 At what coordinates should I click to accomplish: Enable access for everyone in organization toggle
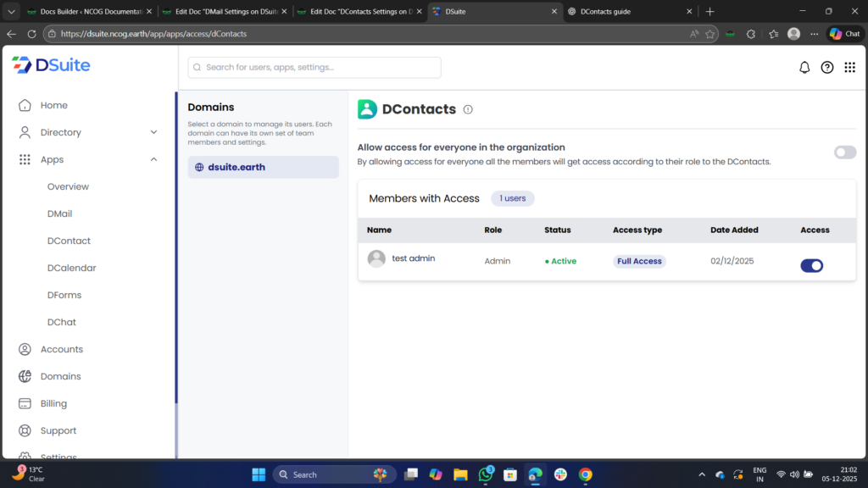844,152
